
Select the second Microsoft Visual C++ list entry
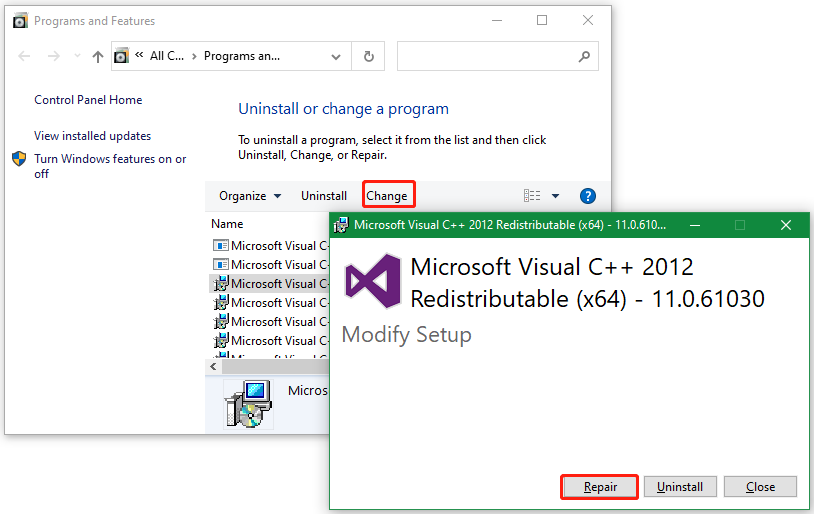tap(270, 265)
